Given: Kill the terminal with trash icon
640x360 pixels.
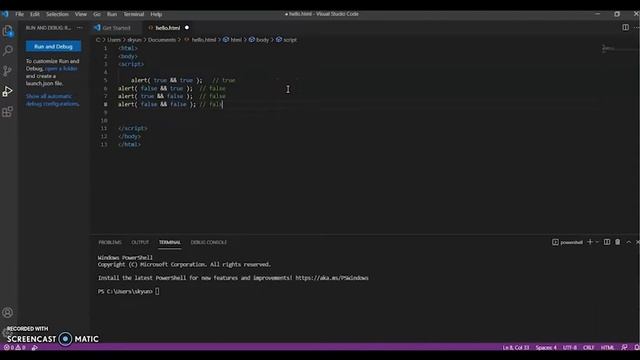Looking at the screenshot, I should pyautogui.click(x=618, y=242).
